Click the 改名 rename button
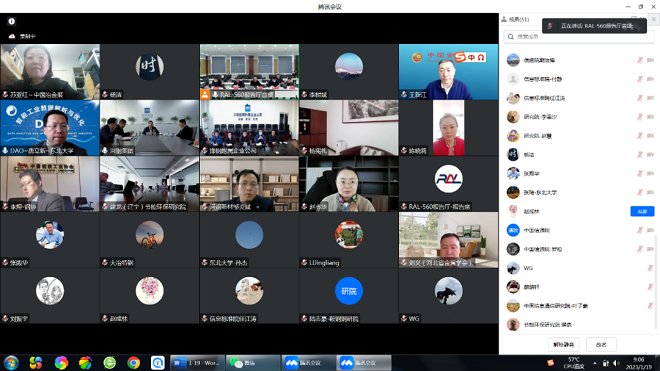Image resolution: width=660 pixels, height=371 pixels. (x=601, y=344)
